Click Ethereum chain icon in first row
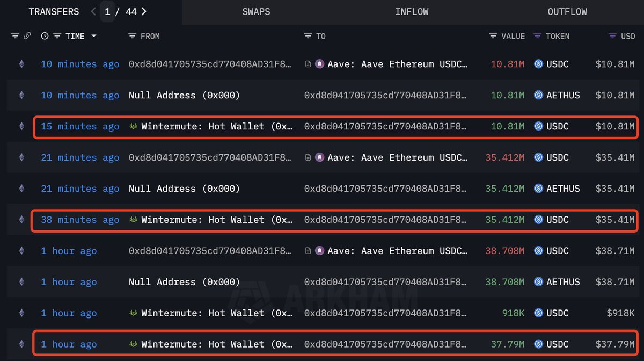The width and height of the screenshot is (644, 361). [x=22, y=64]
